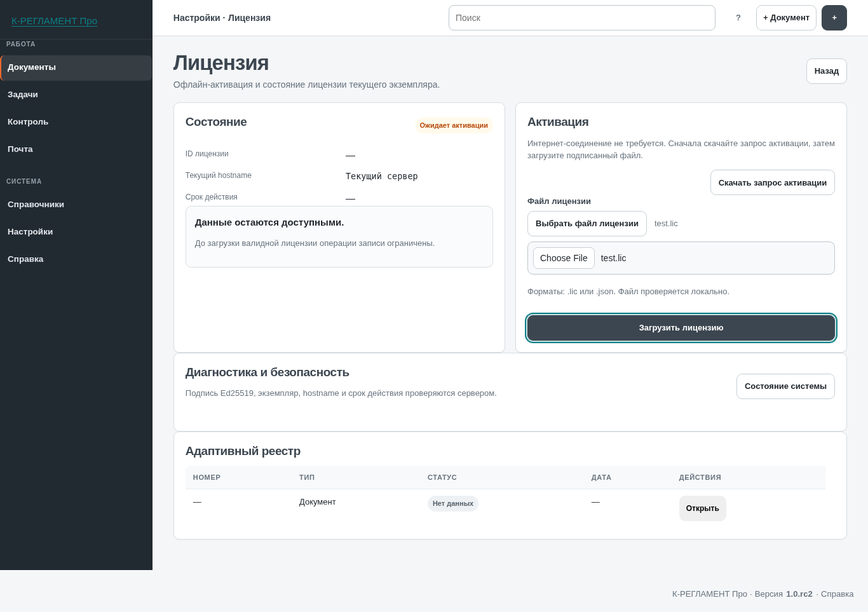Click the Загрузить лицензию button
Screen dimensions: 868x612
tap(681, 328)
